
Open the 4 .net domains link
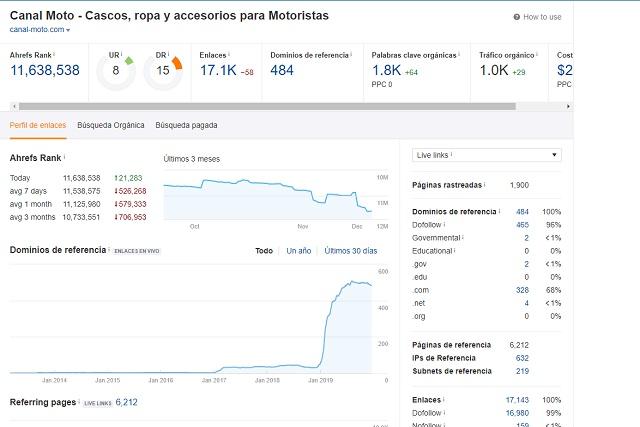click(x=526, y=303)
